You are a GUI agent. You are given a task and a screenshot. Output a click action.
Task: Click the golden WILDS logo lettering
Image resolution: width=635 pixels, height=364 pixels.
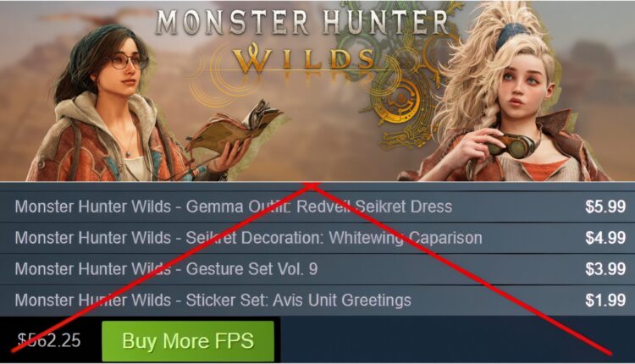click(x=304, y=58)
